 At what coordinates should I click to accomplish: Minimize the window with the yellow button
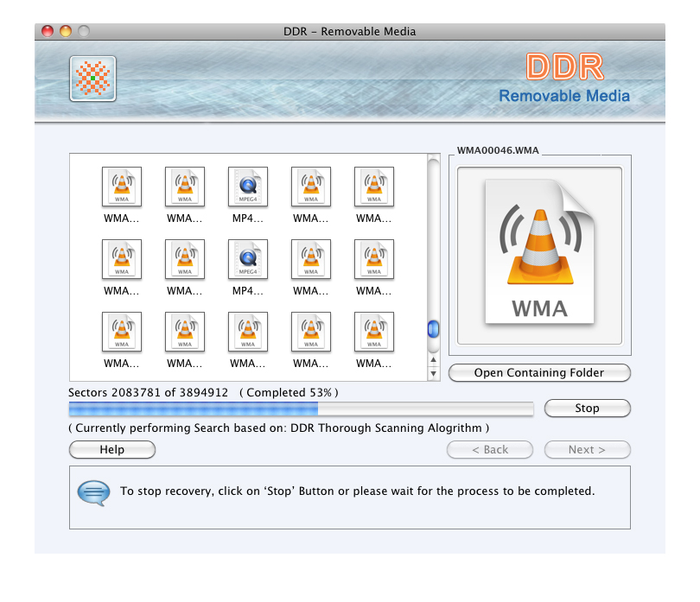click(66, 31)
